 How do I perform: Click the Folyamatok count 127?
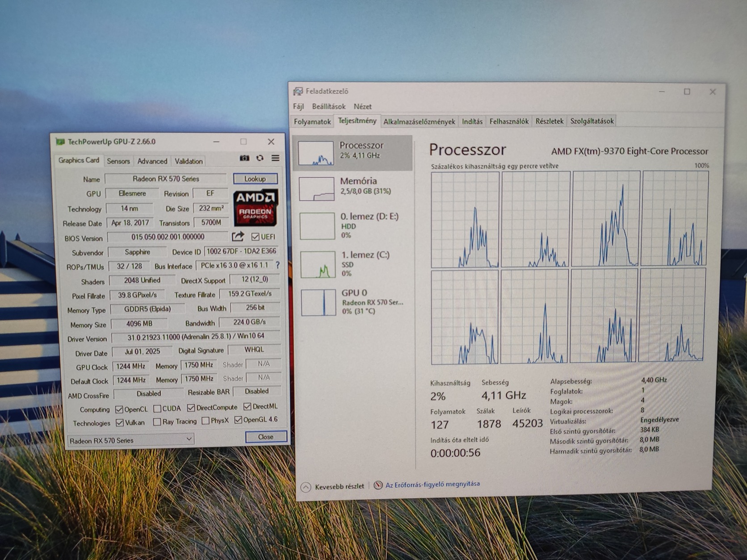[x=440, y=424]
